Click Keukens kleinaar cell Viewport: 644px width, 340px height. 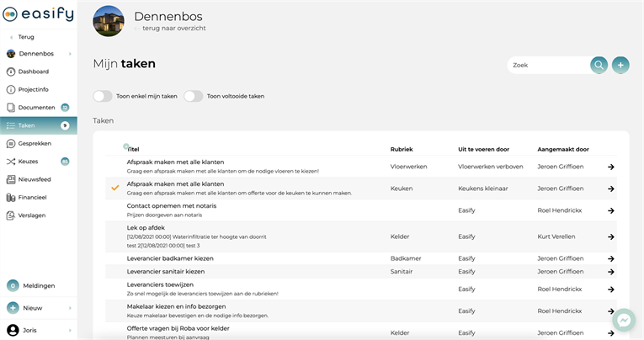click(483, 189)
